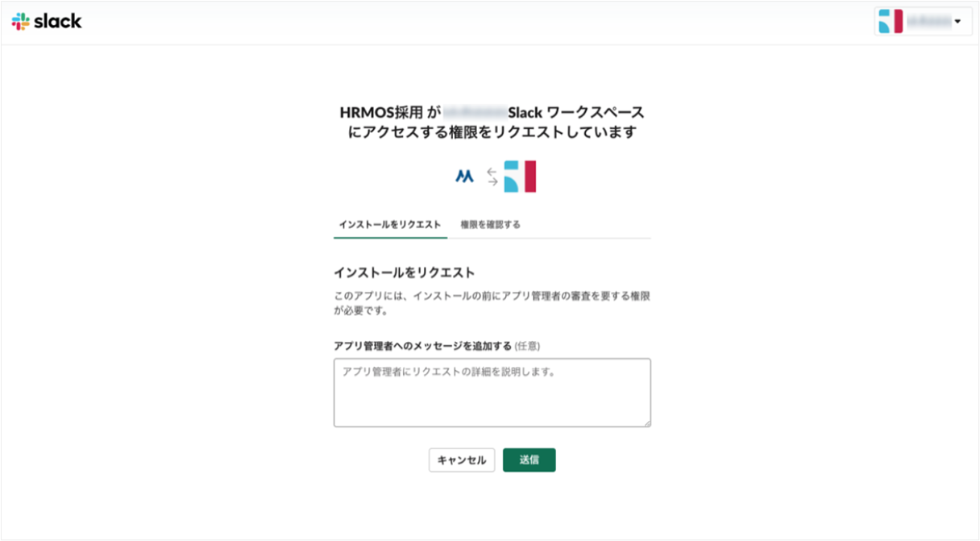
Task: Click the アプリ管理者へのメッセージを追加する field label
Action: point(423,346)
